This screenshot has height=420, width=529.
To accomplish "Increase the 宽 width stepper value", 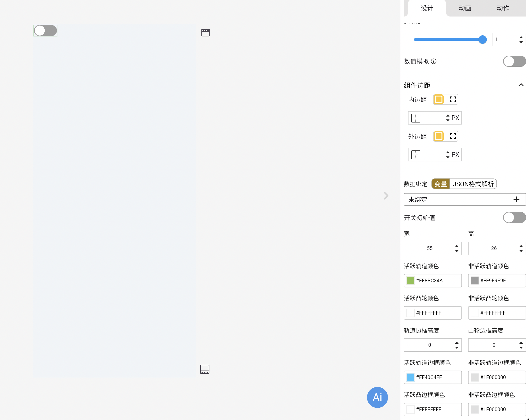I will pyautogui.click(x=457, y=246).
